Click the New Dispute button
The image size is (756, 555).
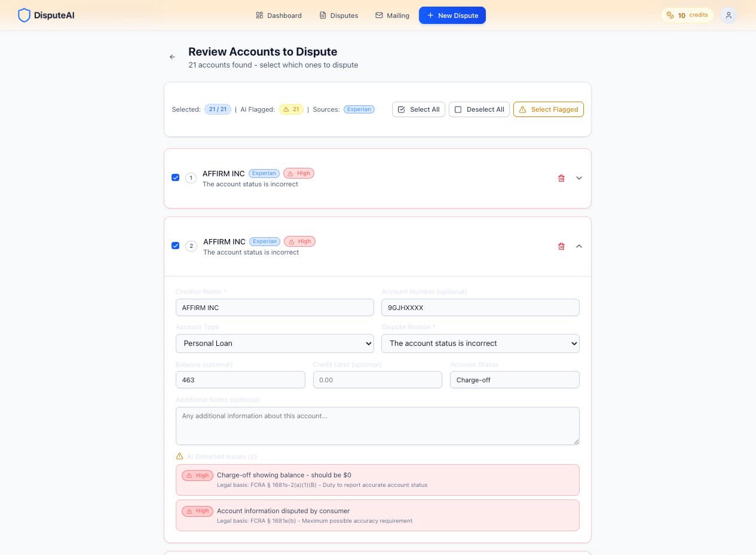(x=452, y=15)
